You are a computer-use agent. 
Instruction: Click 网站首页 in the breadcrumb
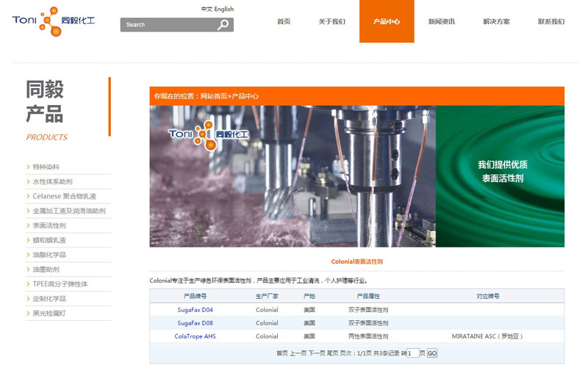pos(213,96)
